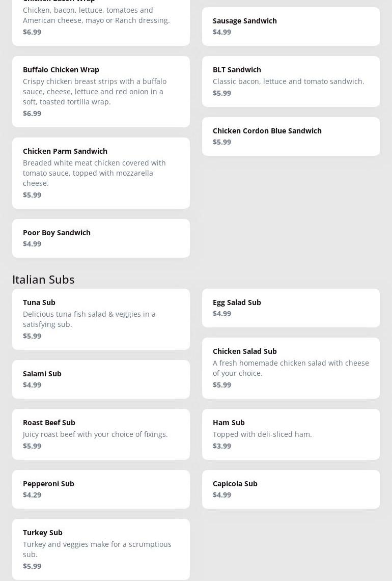The width and height of the screenshot is (392, 581).
Task: Open the Pepperoni Sub item
Action: coord(101,489)
